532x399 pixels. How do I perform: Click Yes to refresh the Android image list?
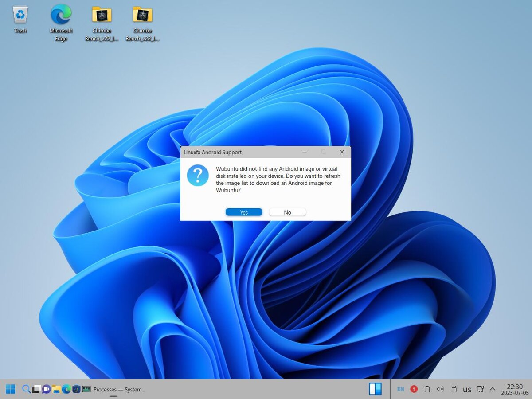point(244,212)
